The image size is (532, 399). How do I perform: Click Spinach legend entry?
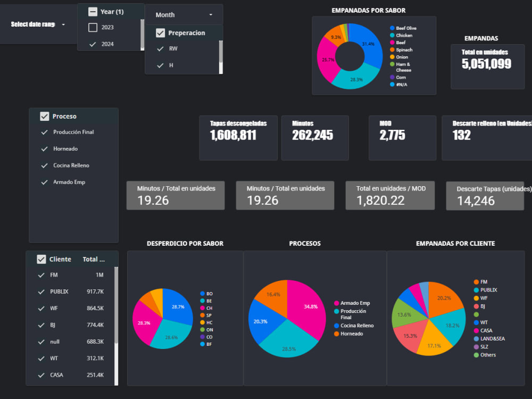click(x=401, y=50)
